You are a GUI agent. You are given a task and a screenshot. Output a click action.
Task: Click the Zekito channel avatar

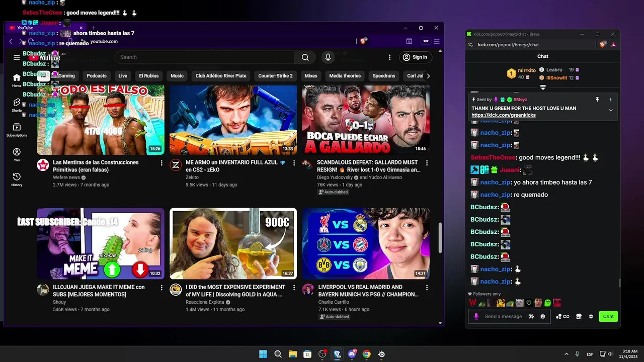pyautogui.click(x=176, y=165)
